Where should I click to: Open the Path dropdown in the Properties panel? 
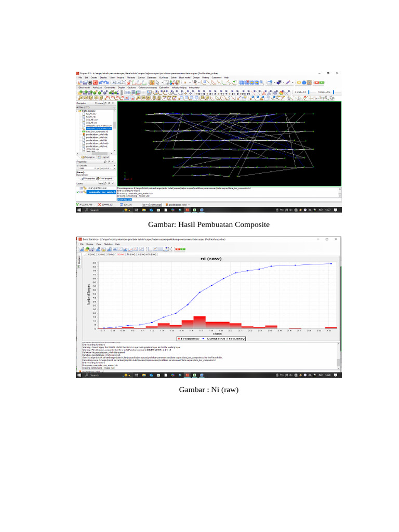point(114,168)
